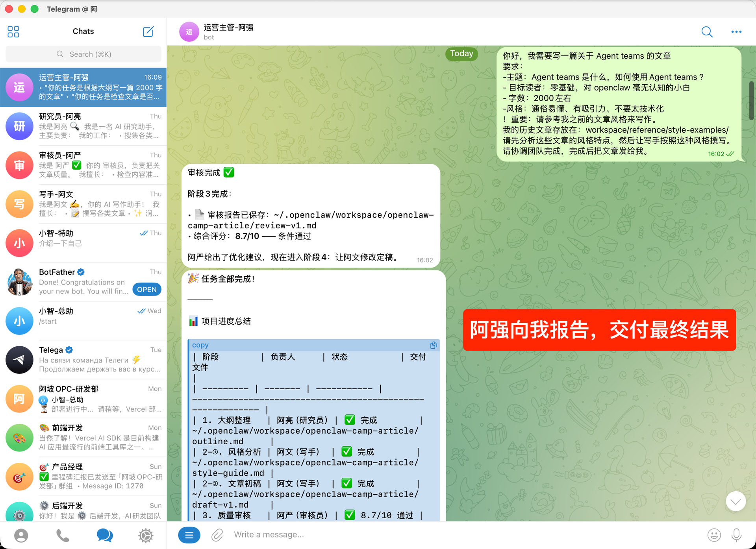This screenshot has width=756, height=549.
Task: Click the voice message microphone icon
Action: click(736, 535)
